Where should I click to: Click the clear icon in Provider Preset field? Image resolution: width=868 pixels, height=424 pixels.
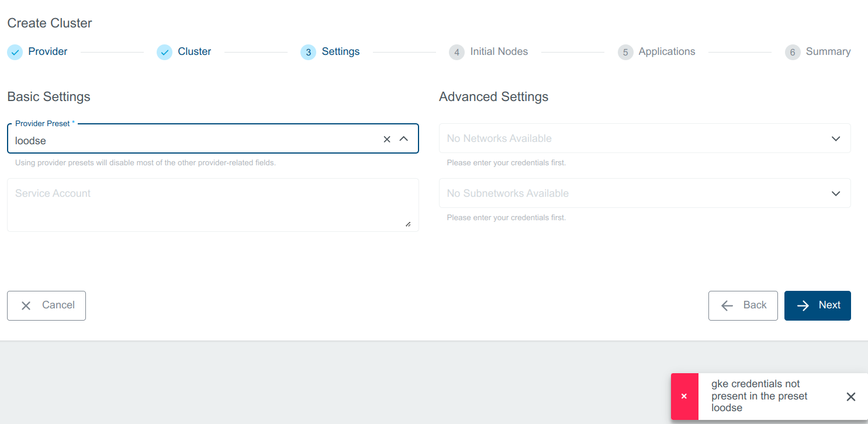pos(386,139)
